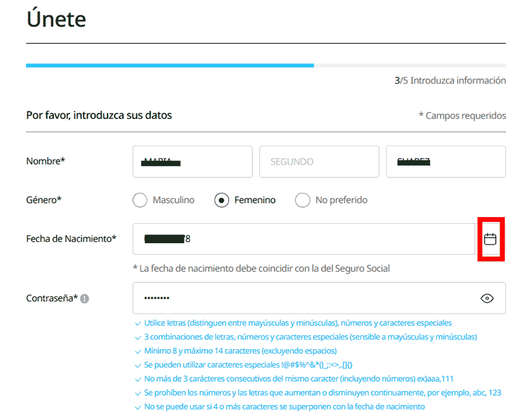
Task: Click the checkmark beside the minimum 8 characters rule
Action: pos(137,350)
